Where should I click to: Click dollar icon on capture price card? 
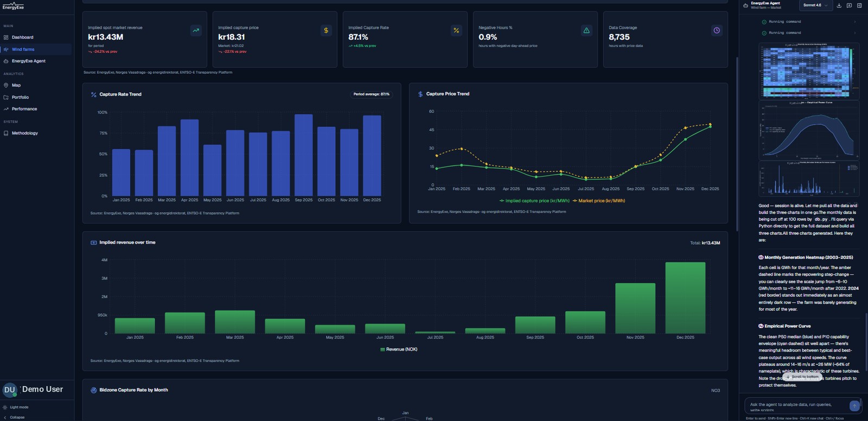pyautogui.click(x=326, y=30)
